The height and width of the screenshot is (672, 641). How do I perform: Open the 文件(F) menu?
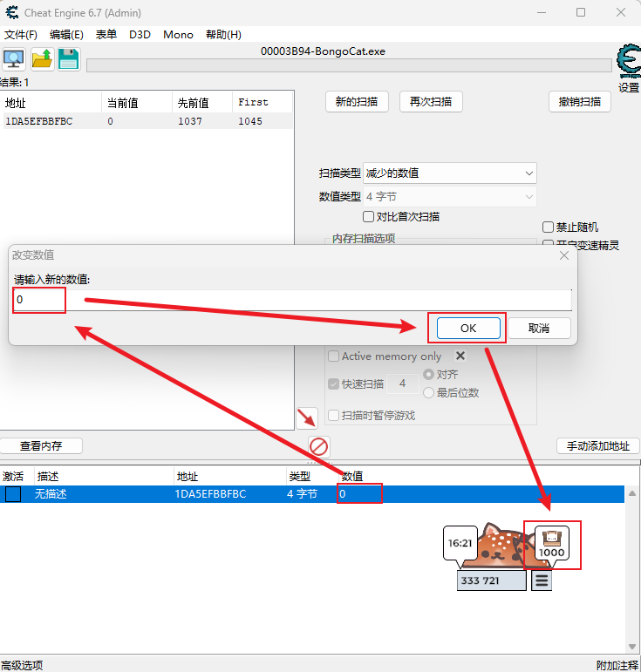coord(21,35)
